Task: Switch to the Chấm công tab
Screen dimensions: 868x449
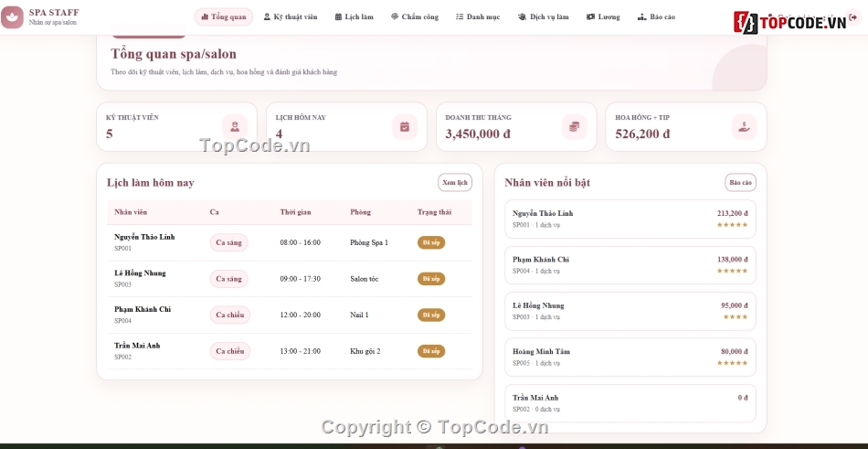Action: [415, 17]
